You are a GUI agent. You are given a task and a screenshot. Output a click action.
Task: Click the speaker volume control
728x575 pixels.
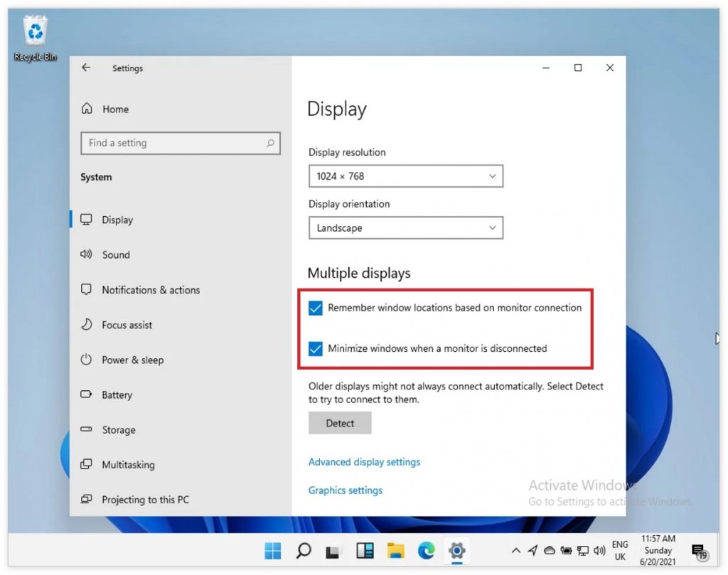[x=600, y=550]
